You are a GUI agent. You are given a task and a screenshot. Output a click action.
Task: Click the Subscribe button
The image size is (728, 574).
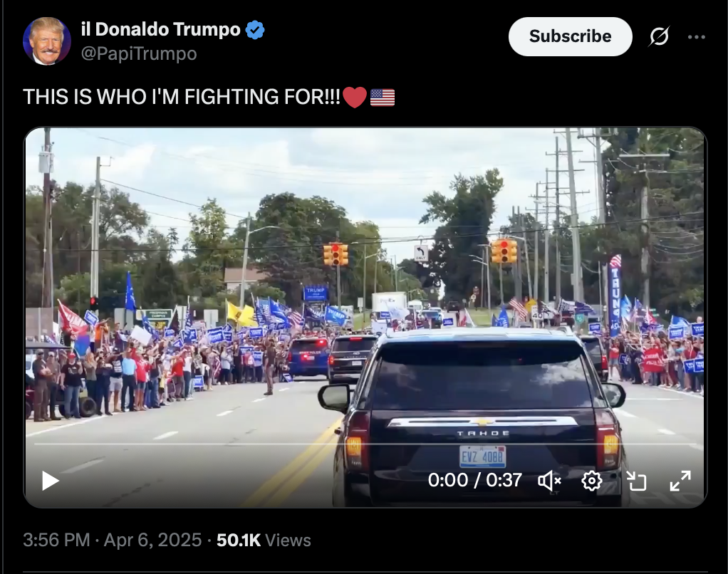[x=570, y=36]
